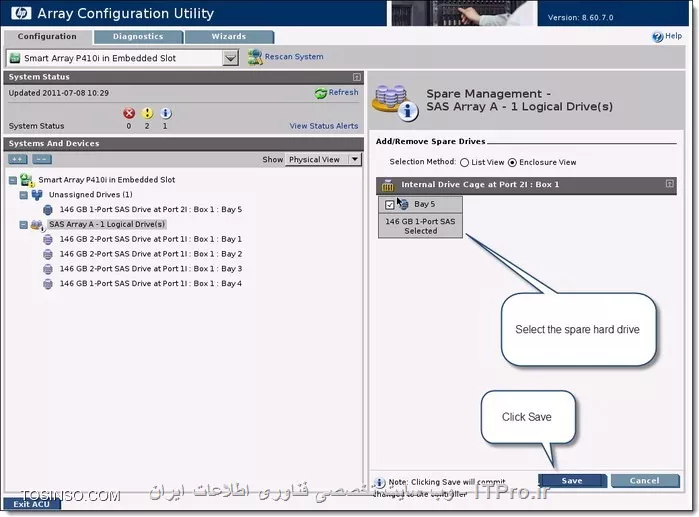This screenshot has height=517, width=699.
Task: Click the Rescan System link text
Action: (x=294, y=57)
